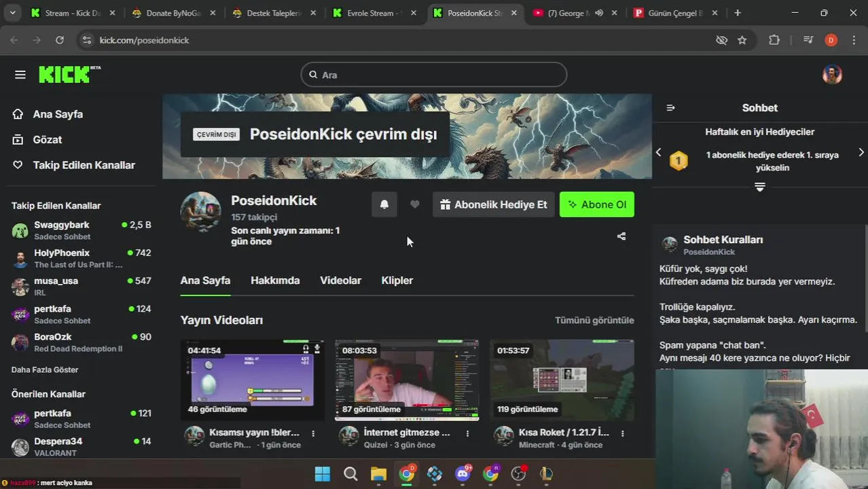Bookmark this page with the star
The width and height of the screenshot is (868, 489).
(x=742, y=40)
